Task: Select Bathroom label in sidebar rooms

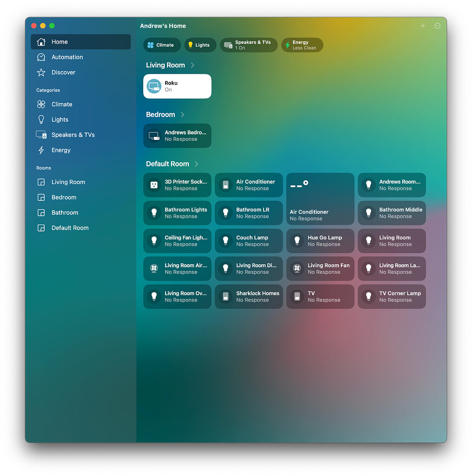Action: (x=65, y=212)
